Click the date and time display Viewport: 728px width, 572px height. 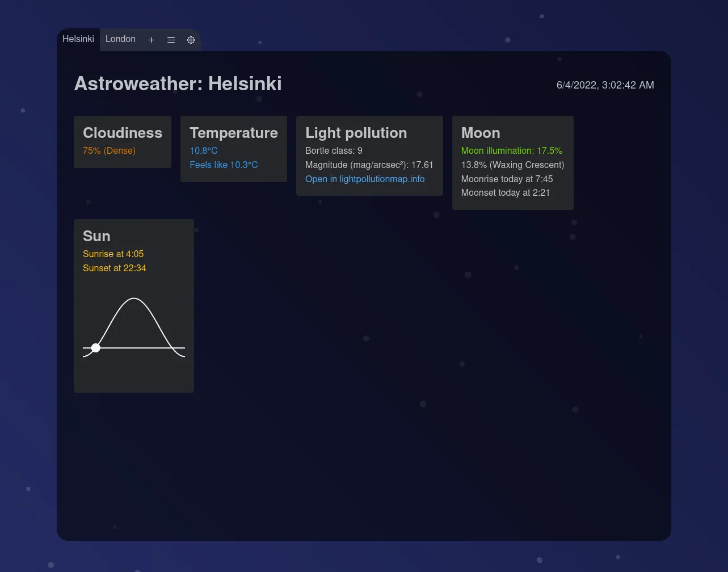coord(605,85)
